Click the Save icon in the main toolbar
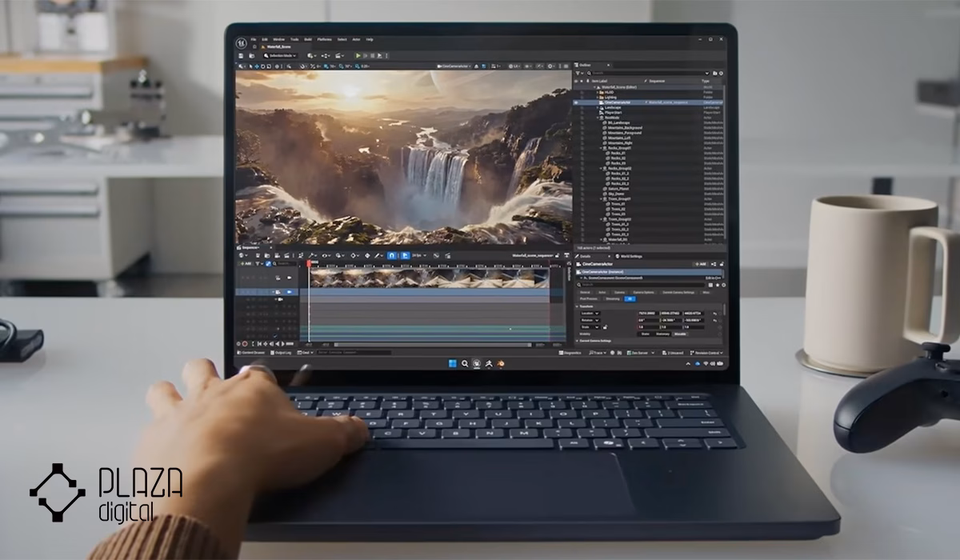This screenshot has height=560, width=960. coord(242,56)
